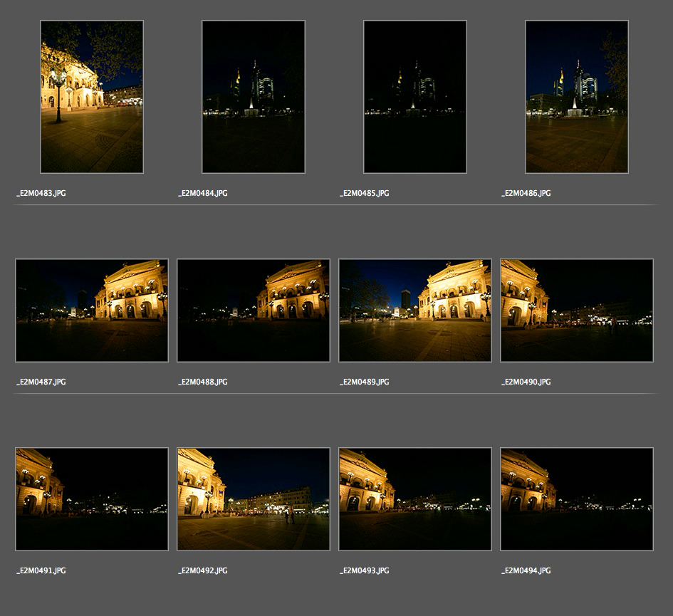Select the _E2M0484.JPG skyline thumbnail

coord(254,97)
